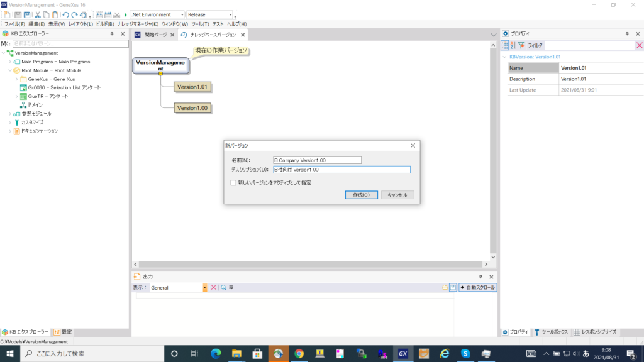Viewport: 644px width, 362px height.
Task: Collapse the Root Module node
Action: [10, 70]
